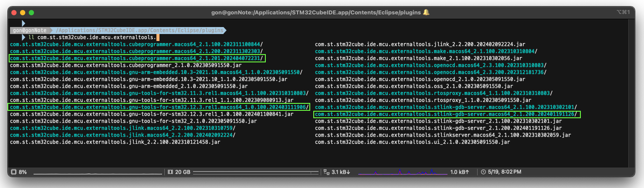Click the 5/19, 8:02 PM date and time

[505, 172]
